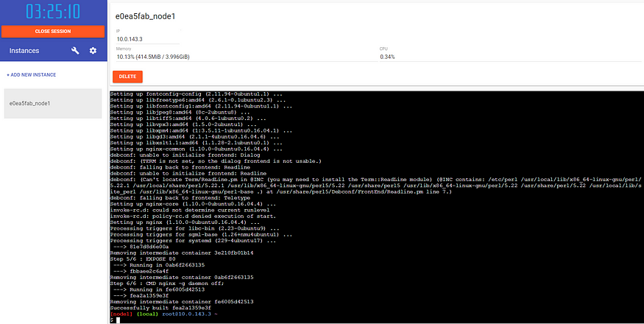
Task: Focus the terminal command prompt
Action: point(118,320)
